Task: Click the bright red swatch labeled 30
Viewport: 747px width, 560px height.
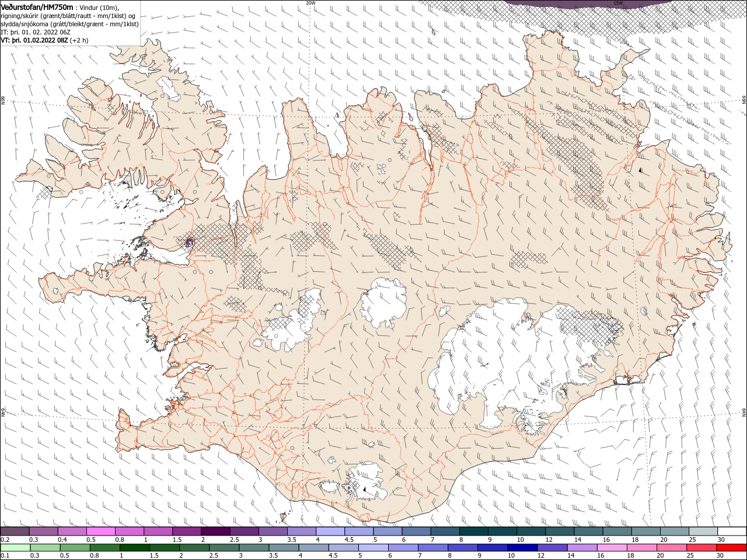Action: tap(732, 548)
